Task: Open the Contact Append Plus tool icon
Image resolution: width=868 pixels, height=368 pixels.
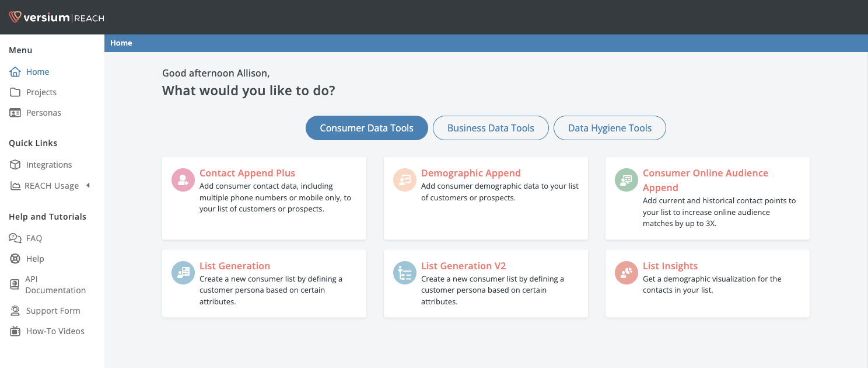Action: point(183,180)
